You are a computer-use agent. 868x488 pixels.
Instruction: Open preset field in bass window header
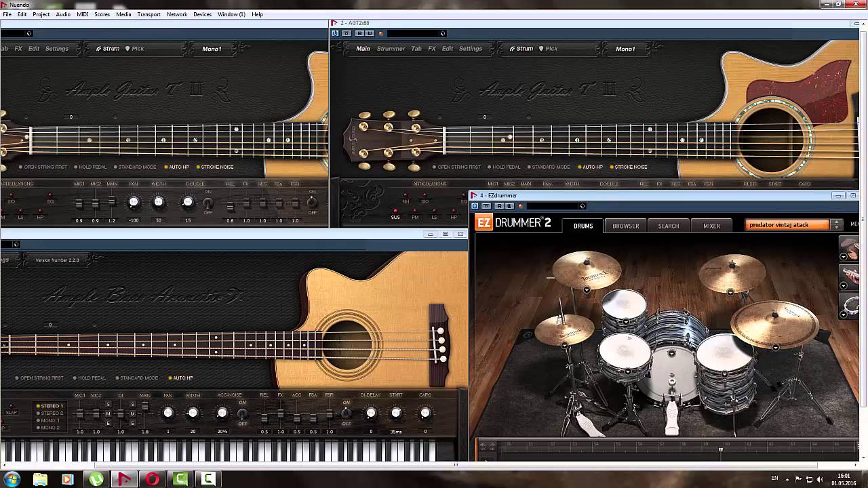click(x=11, y=245)
